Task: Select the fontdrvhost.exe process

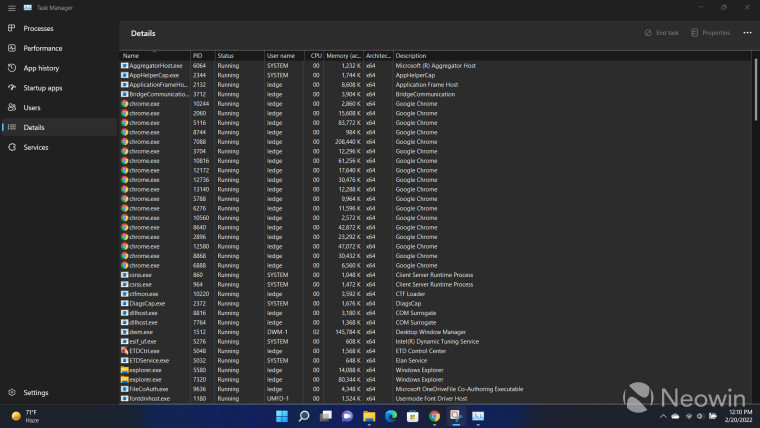Action: point(435,398)
